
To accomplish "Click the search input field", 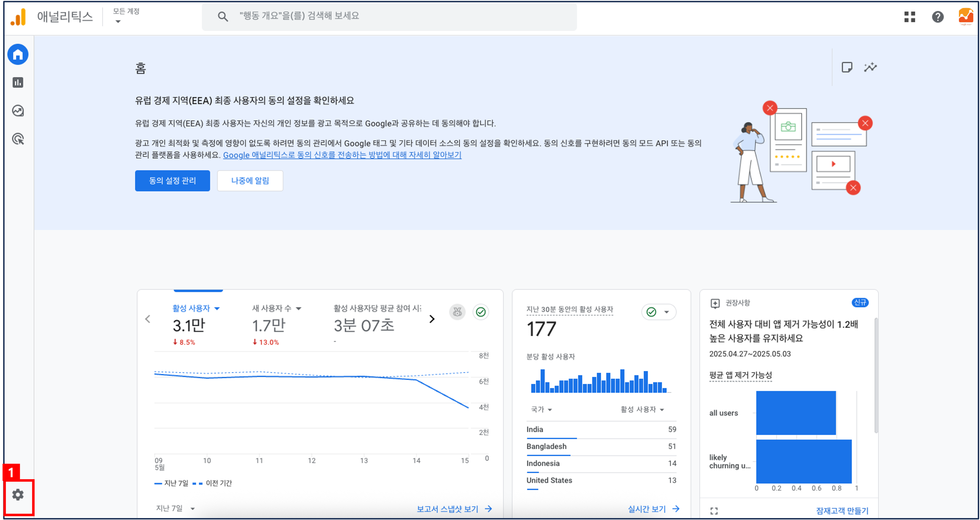I will tap(389, 16).
